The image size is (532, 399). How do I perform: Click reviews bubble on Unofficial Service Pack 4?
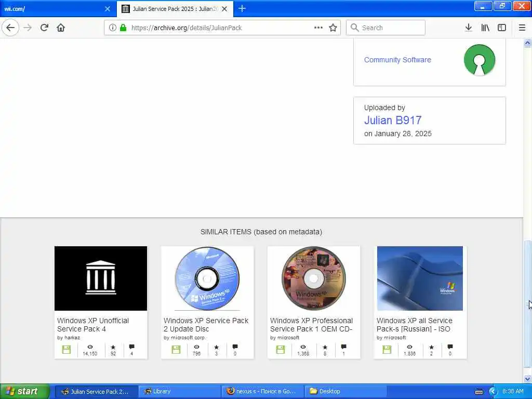pyautogui.click(x=131, y=347)
